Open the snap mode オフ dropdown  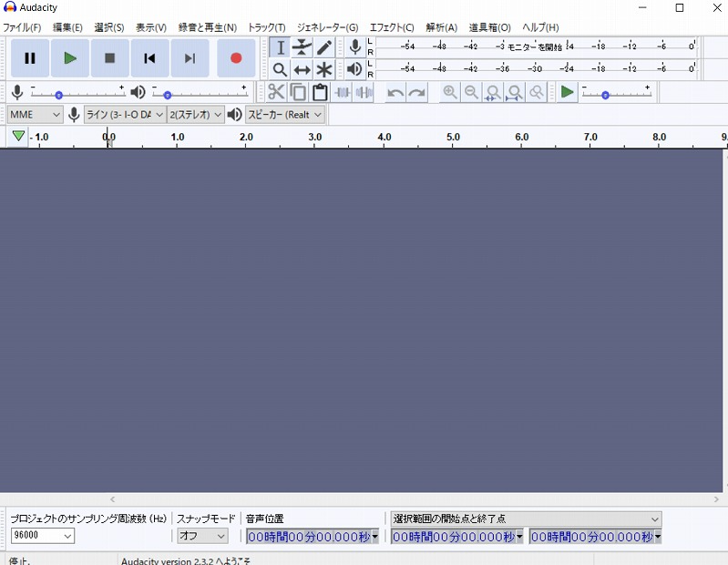pyautogui.click(x=201, y=536)
